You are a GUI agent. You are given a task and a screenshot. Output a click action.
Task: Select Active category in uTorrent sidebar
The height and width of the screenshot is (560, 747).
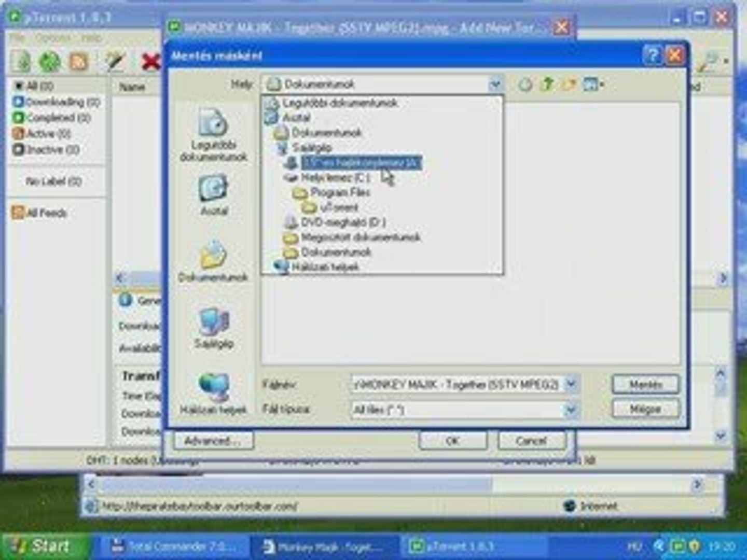tap(42, 134)
